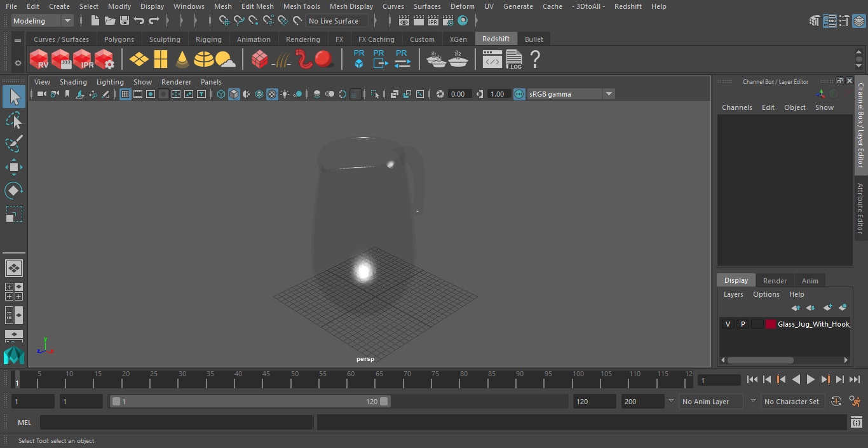Open the Redshift menu in menu bar
This screenshot has width=868, height=448.
pos(628,6)
